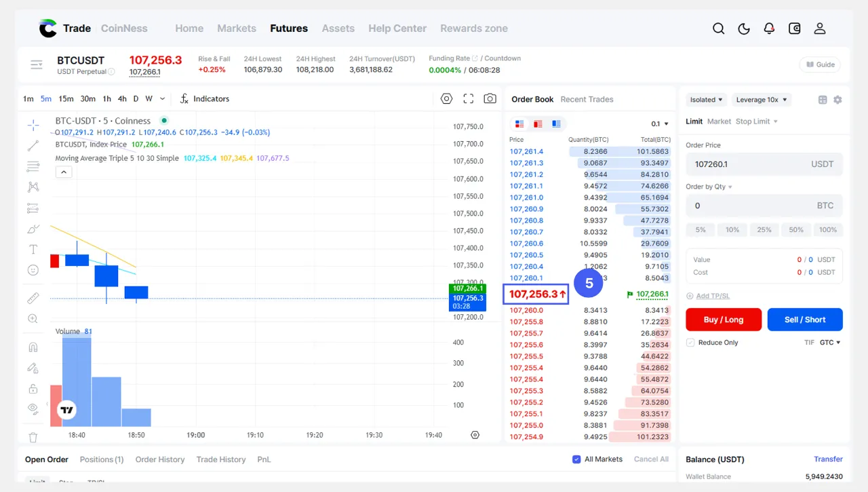Click the Sell / Short button
This screenshot has height=492, width=868.
[x=805, y=320]
